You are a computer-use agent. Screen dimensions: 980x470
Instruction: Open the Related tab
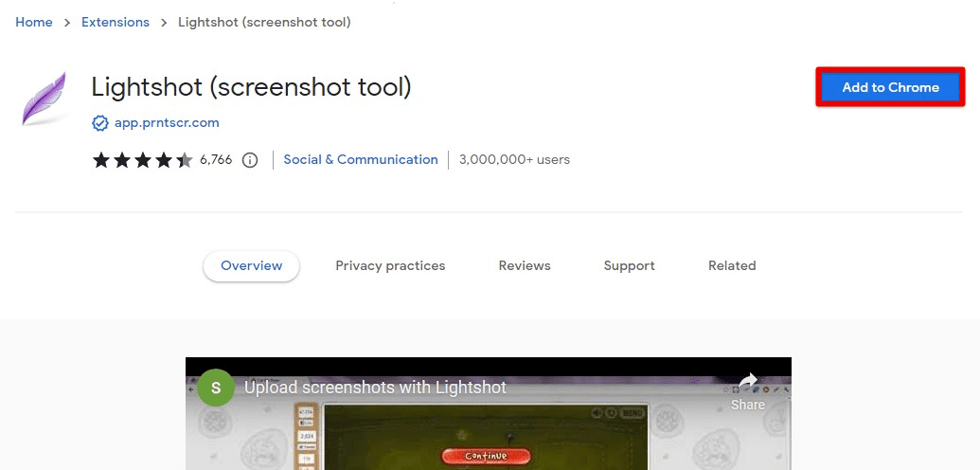click(732, 265)
